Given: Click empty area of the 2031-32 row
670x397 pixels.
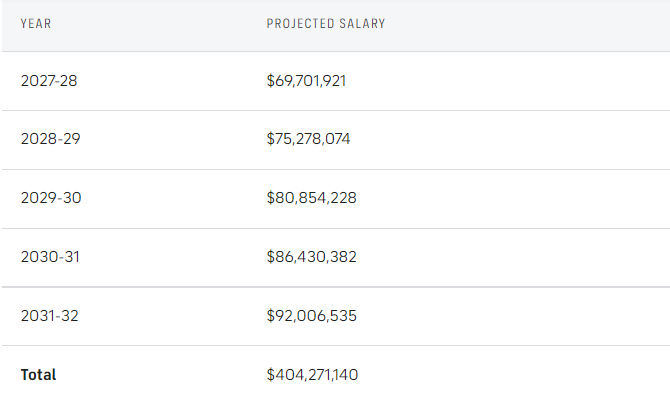Looking at the screenshot, I should (513, 316).
